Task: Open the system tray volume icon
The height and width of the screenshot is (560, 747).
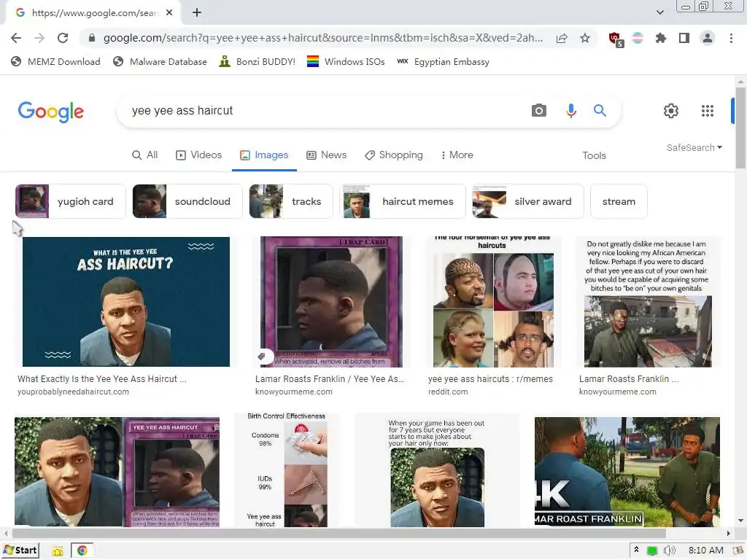Action: click(669, 551)
